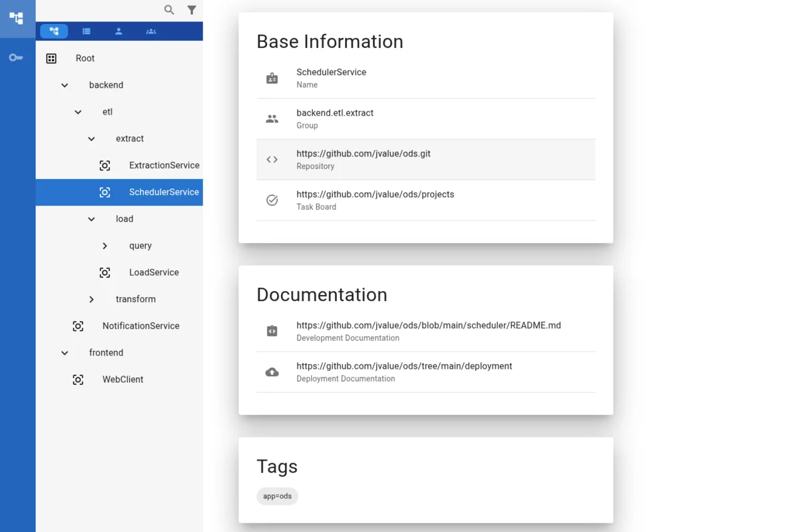This screenshot has height=532, width=799.
Task: Collapse the backend tree node
Action: click(x=64, y=85)
